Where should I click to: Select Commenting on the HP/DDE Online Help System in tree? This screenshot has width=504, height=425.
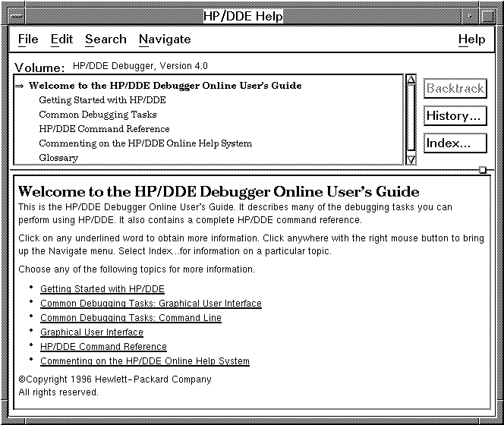145,143
